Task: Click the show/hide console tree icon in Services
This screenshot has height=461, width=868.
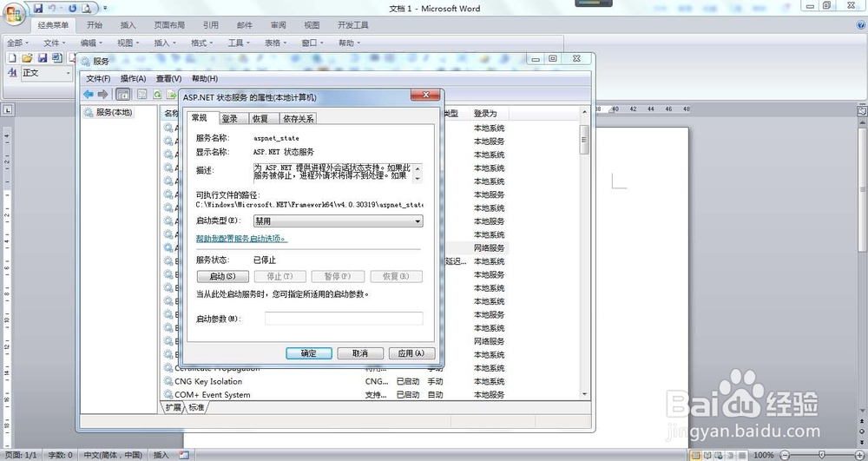Action: click(123, 94)
